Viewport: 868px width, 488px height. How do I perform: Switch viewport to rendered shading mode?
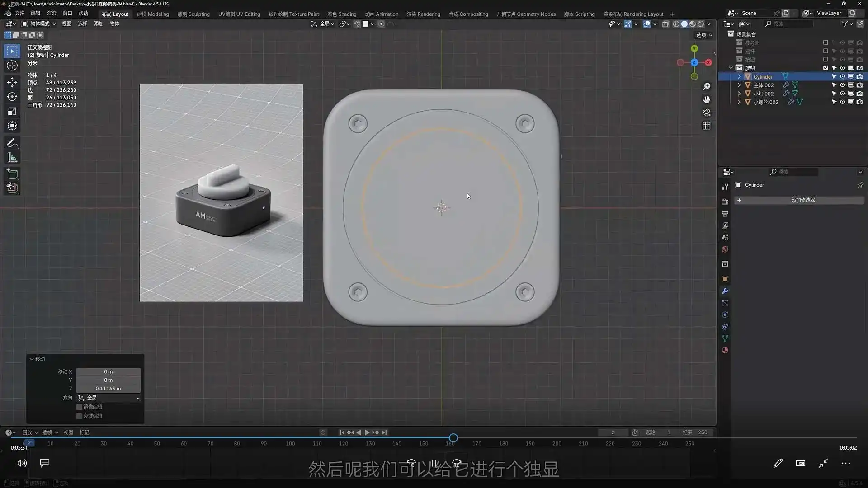click(x=700, y=24)
